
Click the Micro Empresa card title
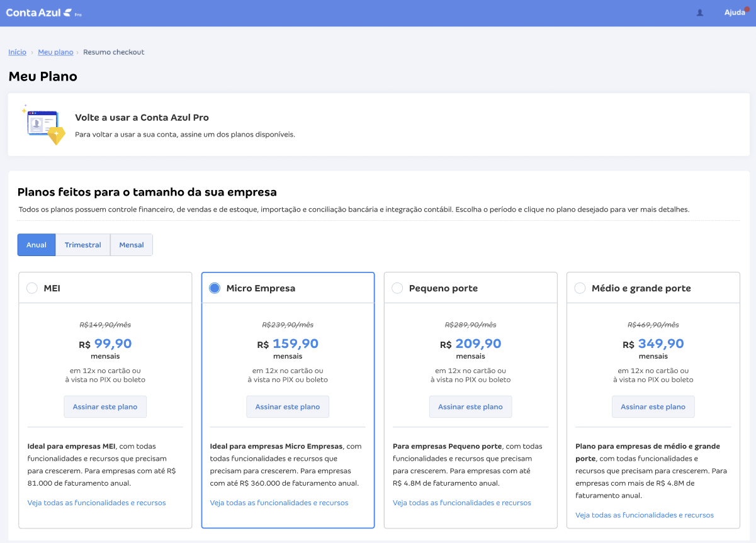(x=261, y=288)
